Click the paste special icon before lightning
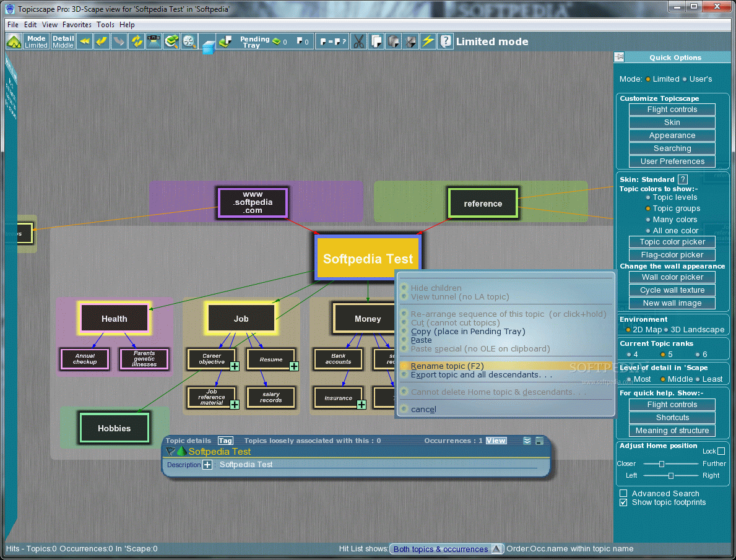 click(x=410, y=42)
